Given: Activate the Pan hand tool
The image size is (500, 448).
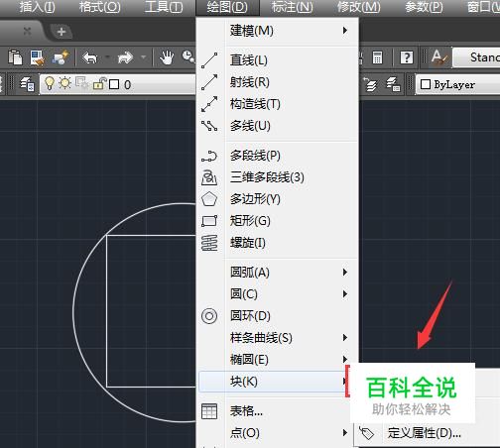Looking at the screenshot, I should (x=167, y=57).
